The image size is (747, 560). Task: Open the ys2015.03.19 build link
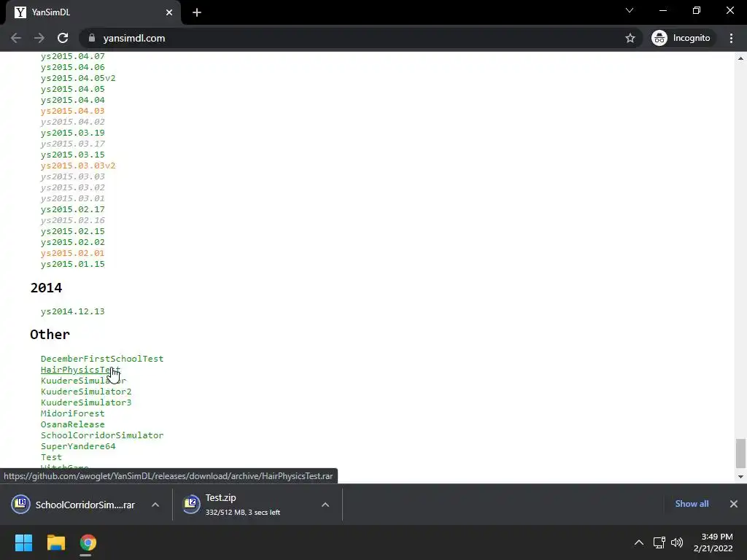[x=72, y=133]
